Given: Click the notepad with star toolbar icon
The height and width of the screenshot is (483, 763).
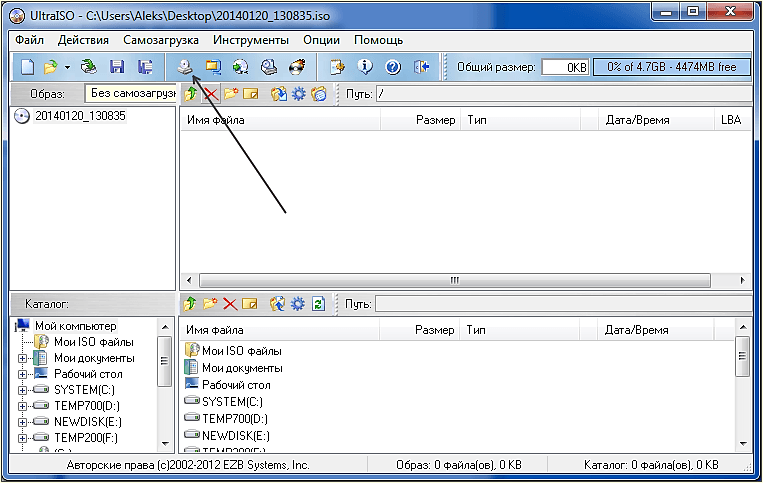Looking at the screenshot, I should click(x=337, y=67).
